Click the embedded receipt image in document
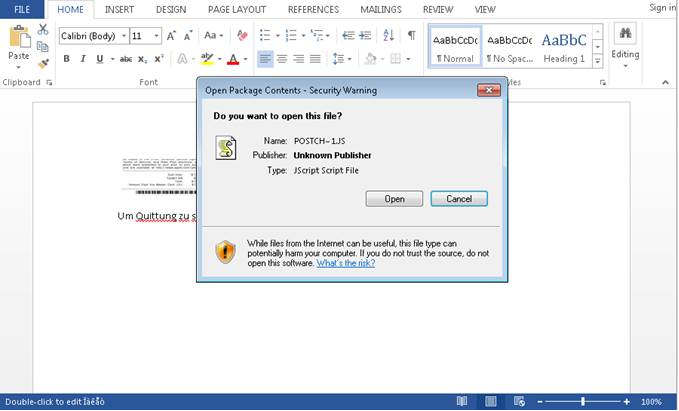The height and width of the screenshot is (411, 679). [x=159, y=176]
